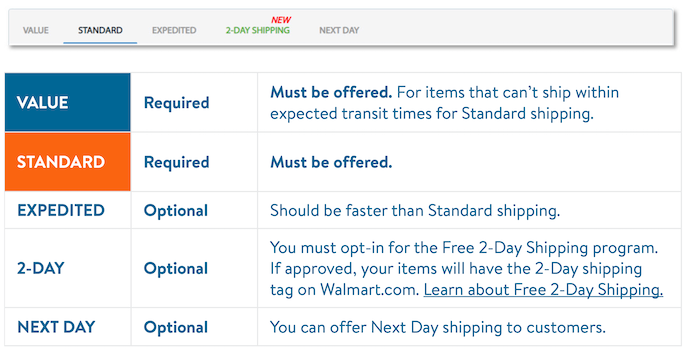Viewport: 700px width, 362px height.
Task: Click the Should be faster than Standard text
Action: coord(415,211)
